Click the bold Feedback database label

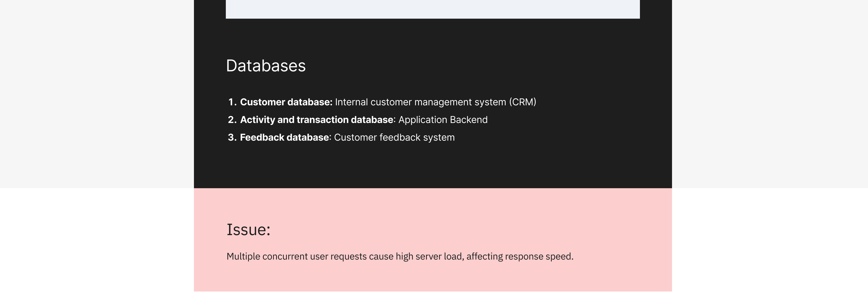click(x=284, y=137)
